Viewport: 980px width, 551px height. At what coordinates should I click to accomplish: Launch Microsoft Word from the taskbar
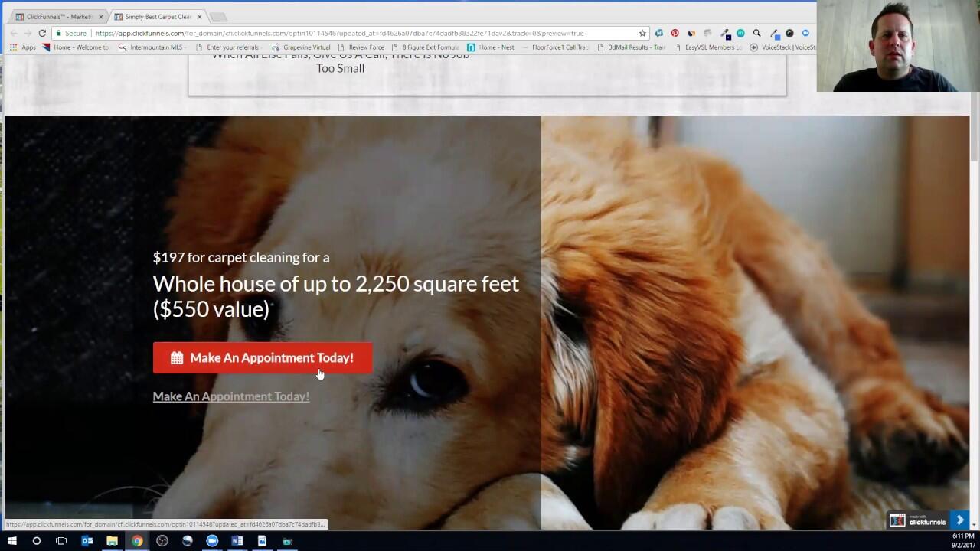click(237, 541)
